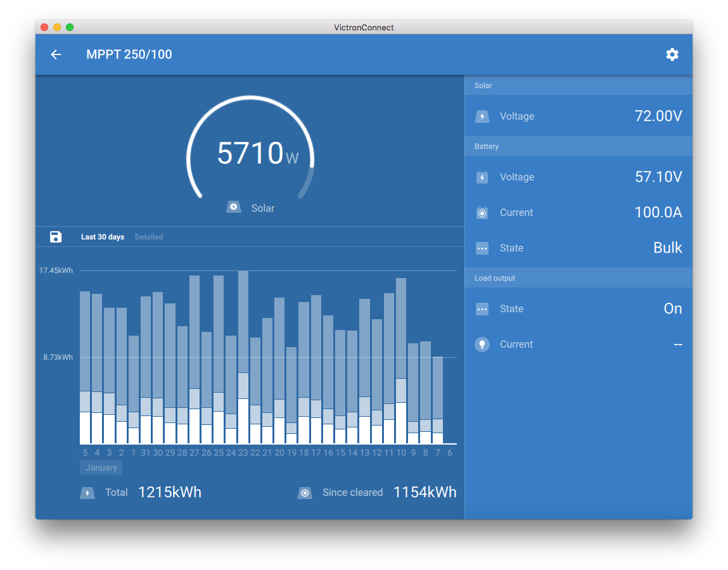The width and height of the screenshot is (728, 570).
Task: Click the Total yield solar icon
Action: coord(87,493)
